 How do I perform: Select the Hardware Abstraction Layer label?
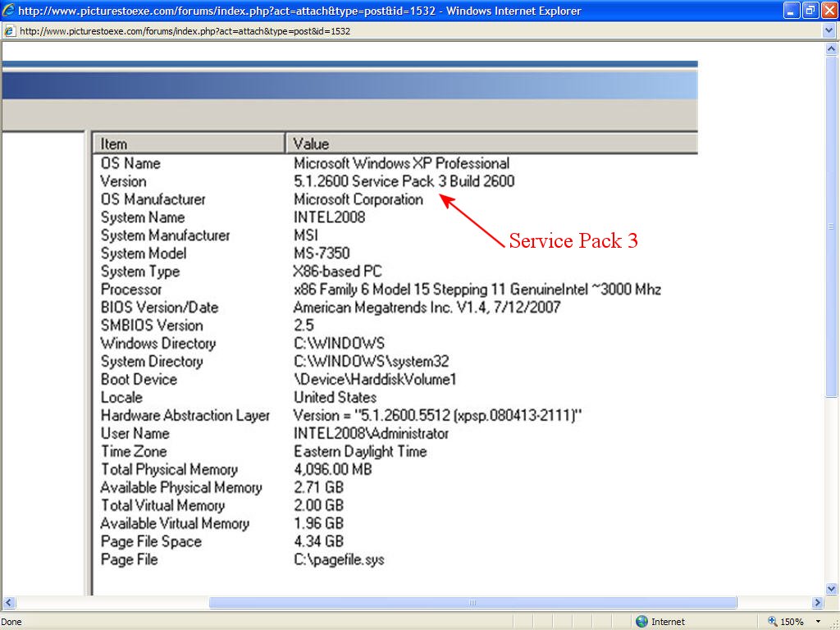click(185, 415)
